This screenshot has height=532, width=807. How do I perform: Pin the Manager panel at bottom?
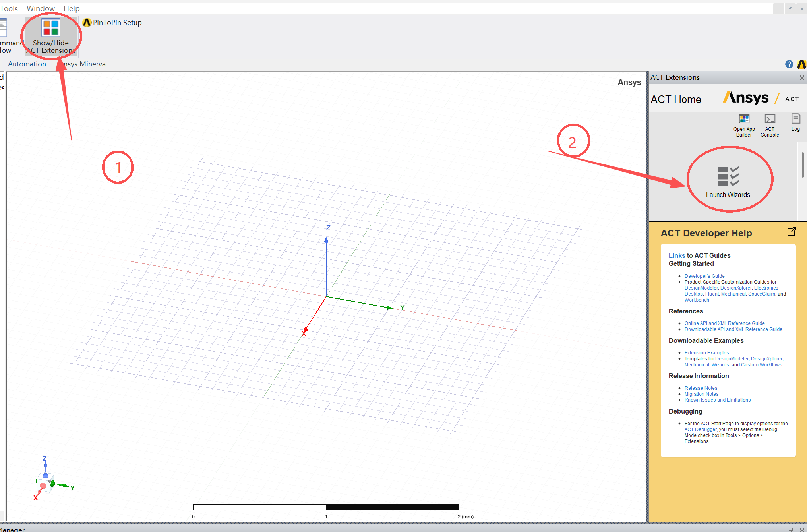coord(791,529)
